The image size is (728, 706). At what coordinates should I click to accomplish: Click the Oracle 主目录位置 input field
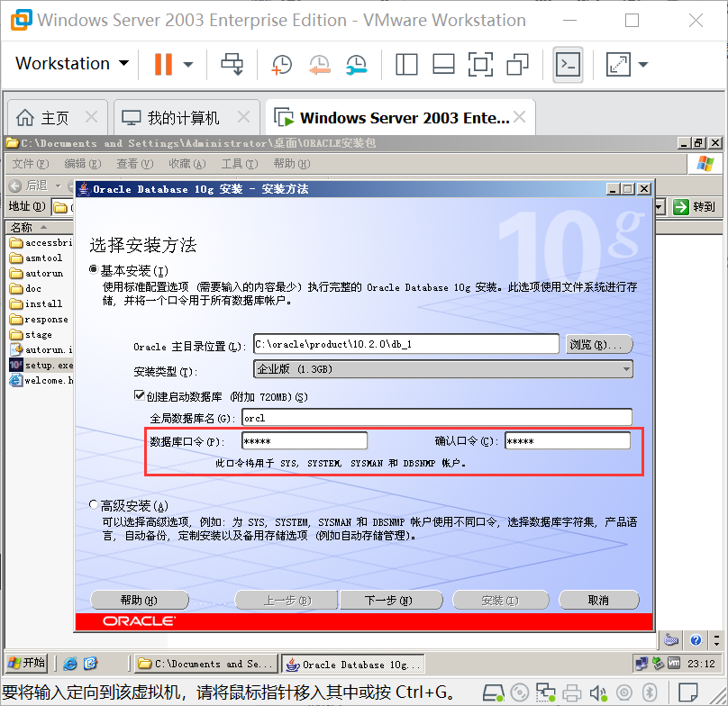pyautogui.click(x=406, y=344)
